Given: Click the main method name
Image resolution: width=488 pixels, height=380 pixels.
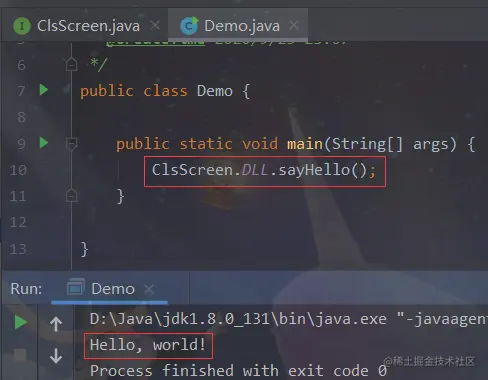Looking at the screenshot, I should (305, 144).
